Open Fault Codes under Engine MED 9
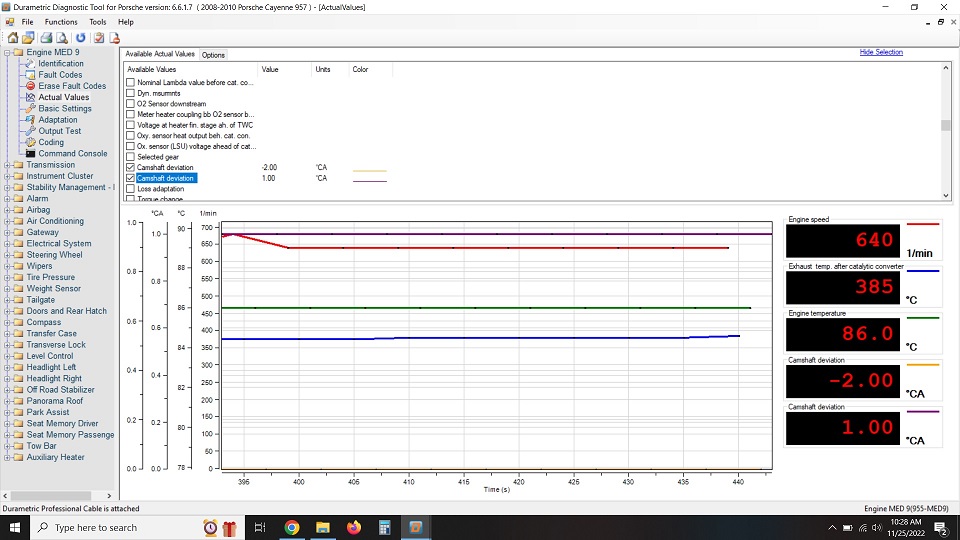 coord(60,75)
